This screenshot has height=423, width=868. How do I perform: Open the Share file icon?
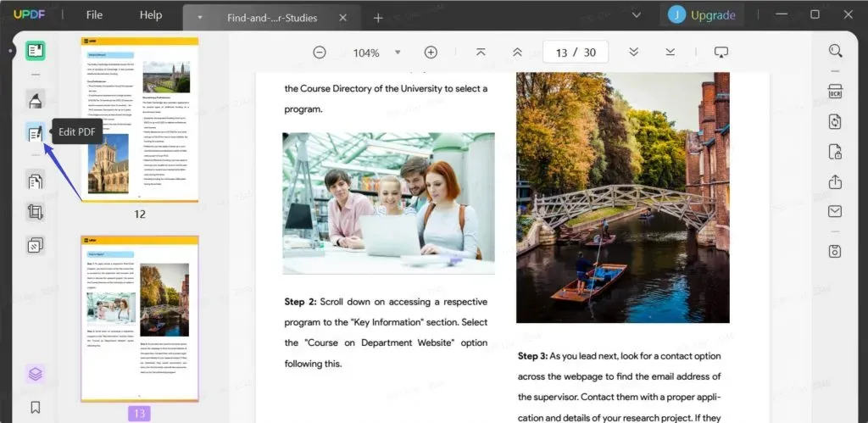coord(835,181)
